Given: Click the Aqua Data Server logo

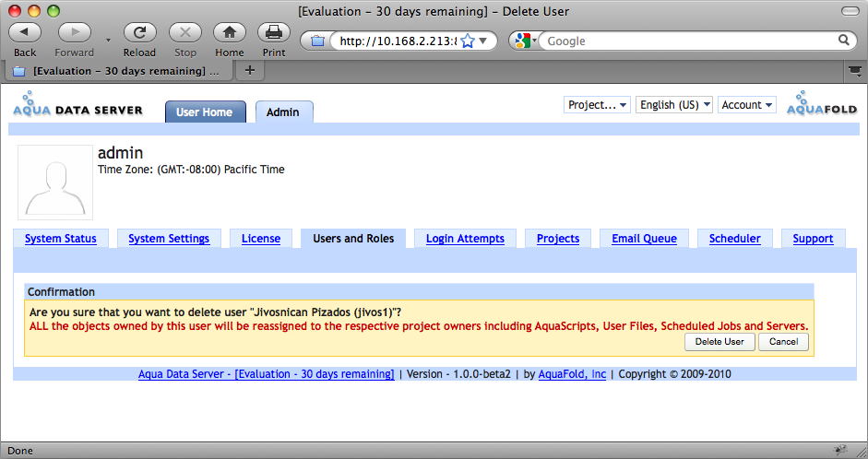Looking at the screenshot, I should pyautogui.click(x=78, y=104).
